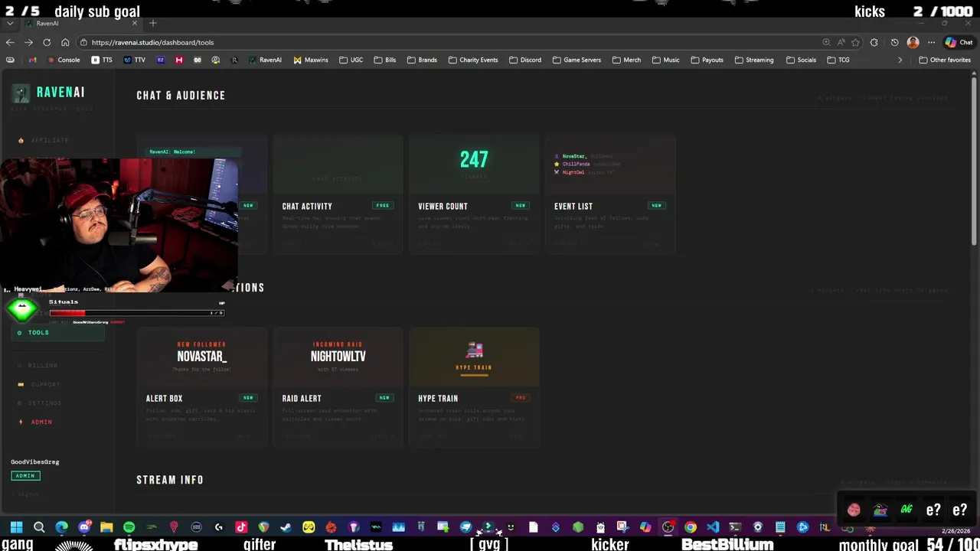
Task: Open the RavenAI bookmark
Action: [265, 60]
